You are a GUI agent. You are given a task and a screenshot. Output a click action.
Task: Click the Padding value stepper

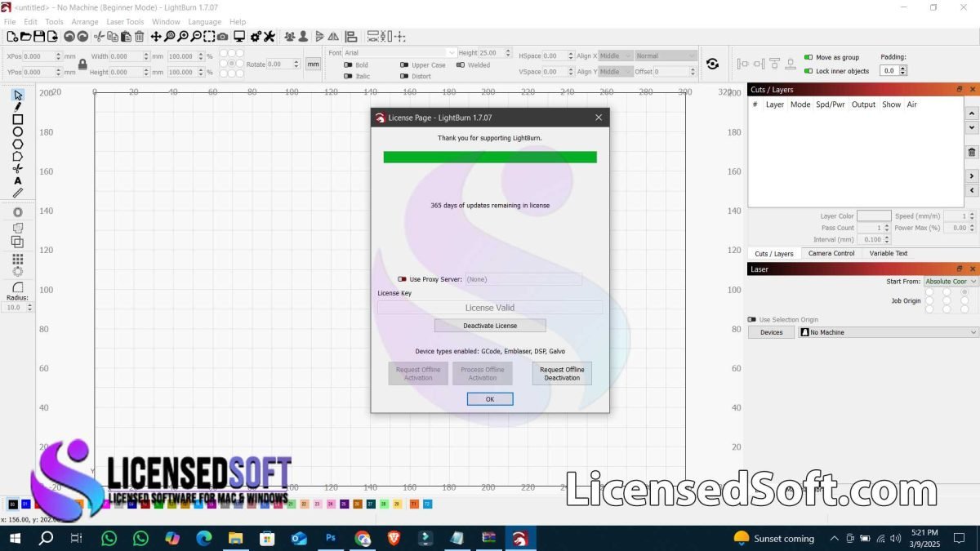[903, 71]
